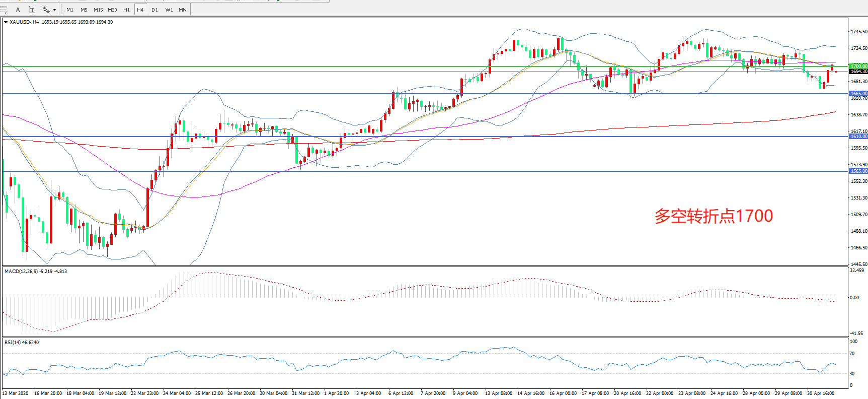Click the green 1700.00 price level label

[x=858, y=66]
